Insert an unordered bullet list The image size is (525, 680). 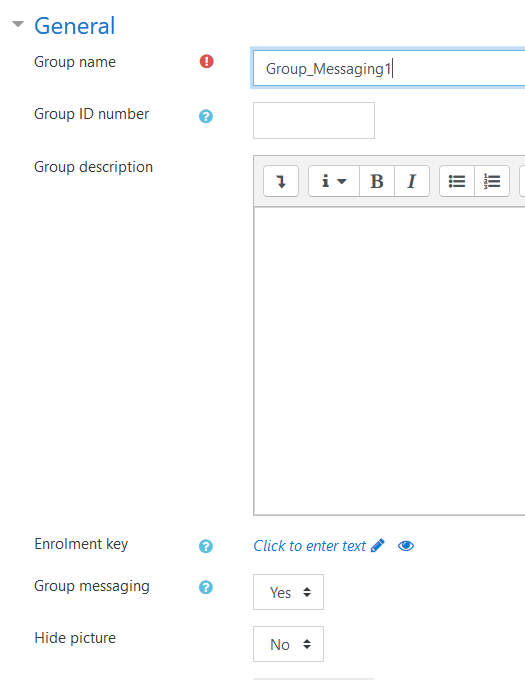[457, 181]
